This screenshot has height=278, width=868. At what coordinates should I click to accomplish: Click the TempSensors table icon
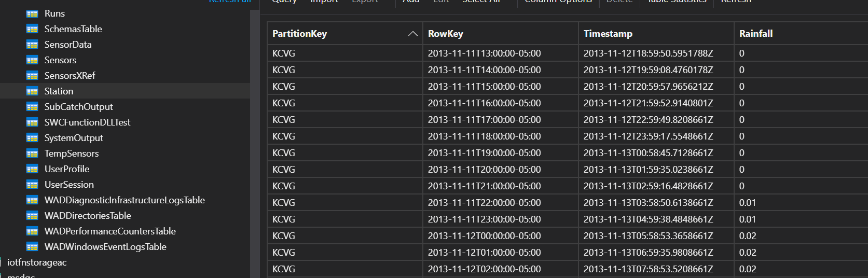(x=32, y=154)
